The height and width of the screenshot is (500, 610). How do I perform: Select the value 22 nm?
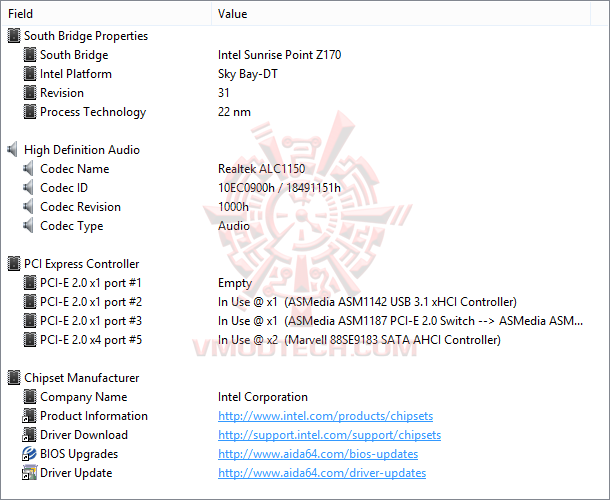pos(234,112)
